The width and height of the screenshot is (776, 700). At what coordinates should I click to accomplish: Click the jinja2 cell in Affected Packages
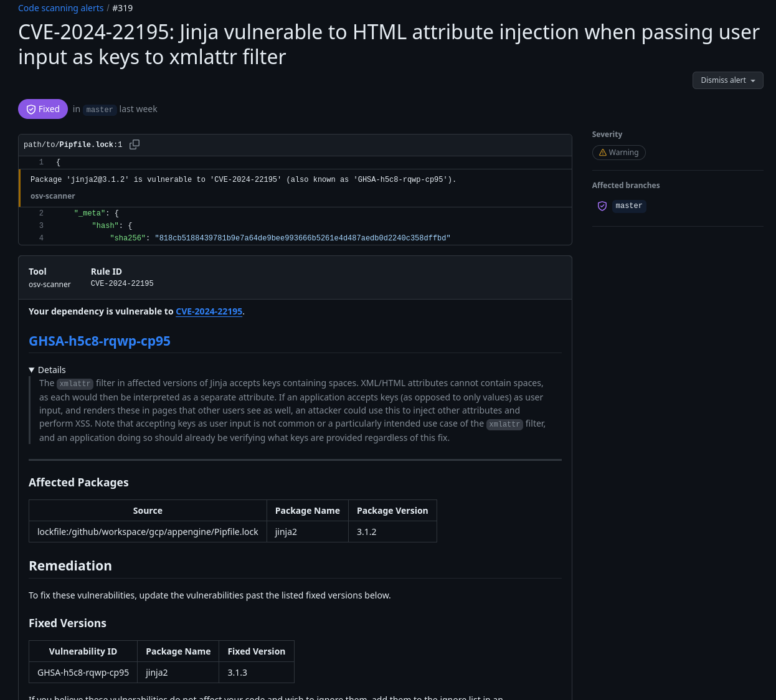click(308, 532)
